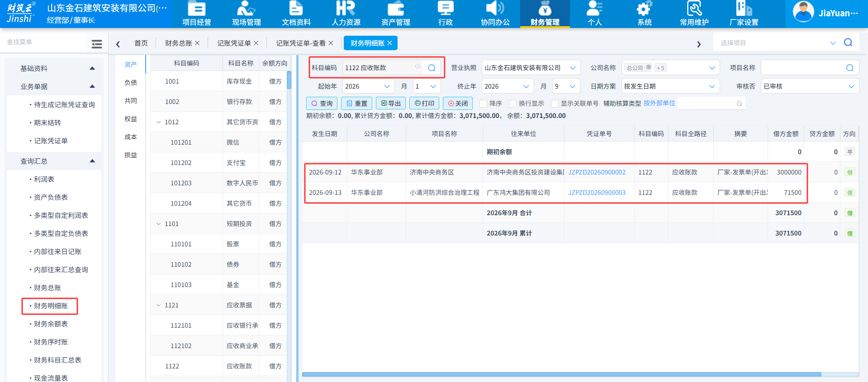
Task: Open the 日期方案 按发生日期 dropdown
Action: (670, 86)
